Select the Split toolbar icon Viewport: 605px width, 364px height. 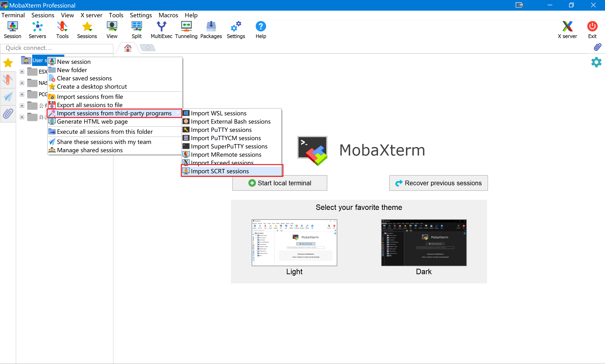[x=137, y=30]
